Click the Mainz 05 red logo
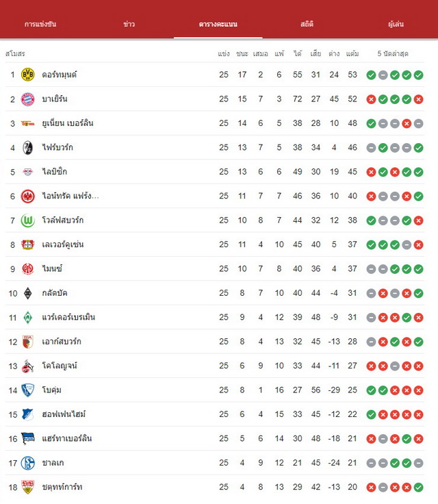438x504 pixels. [27, 268]
